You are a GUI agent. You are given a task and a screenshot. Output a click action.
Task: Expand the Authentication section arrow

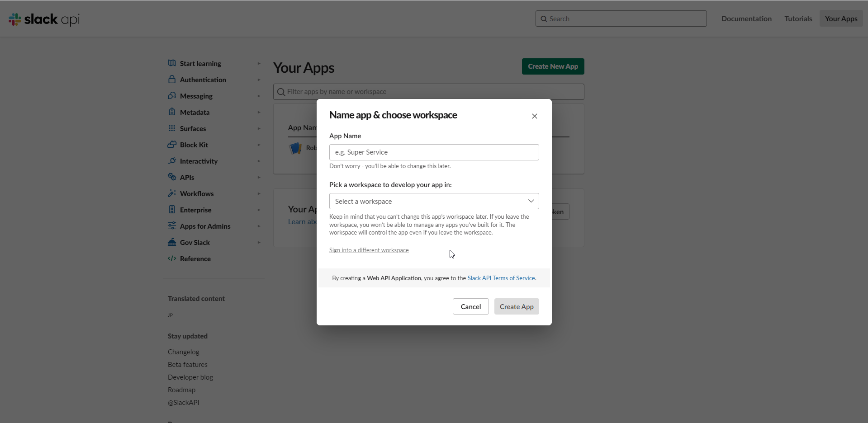click(259, 80)
